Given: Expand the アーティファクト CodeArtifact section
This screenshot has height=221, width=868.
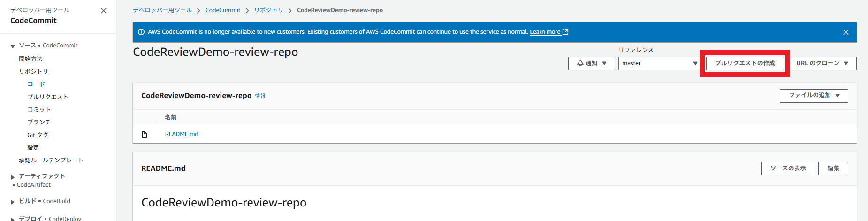Looking at the screenshot, I should point(13,177).
